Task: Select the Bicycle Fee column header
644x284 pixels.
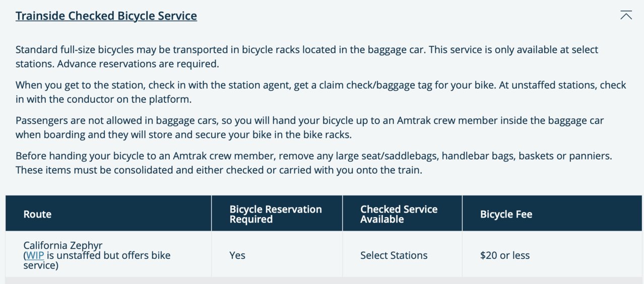Action: (x=506, y=214)
